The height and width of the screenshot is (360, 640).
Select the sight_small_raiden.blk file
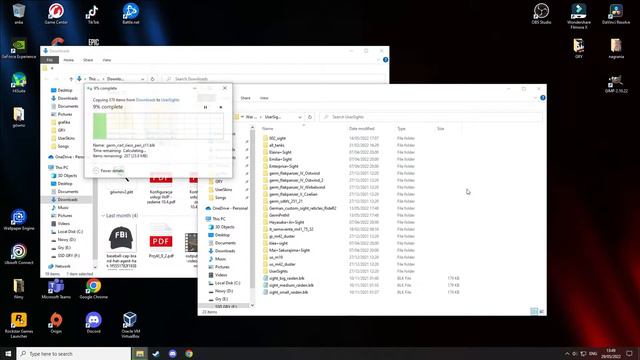point(288,292)
